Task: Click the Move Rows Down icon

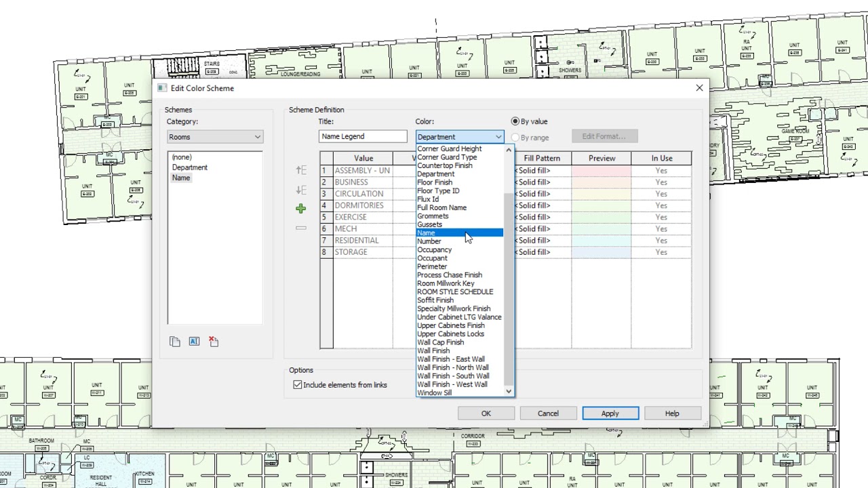Action: point(301,190)
